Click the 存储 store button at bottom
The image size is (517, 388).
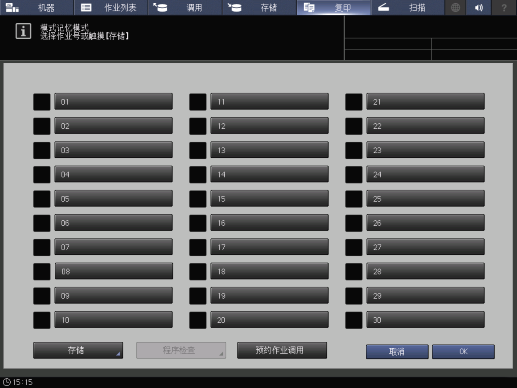click(78, 350)
